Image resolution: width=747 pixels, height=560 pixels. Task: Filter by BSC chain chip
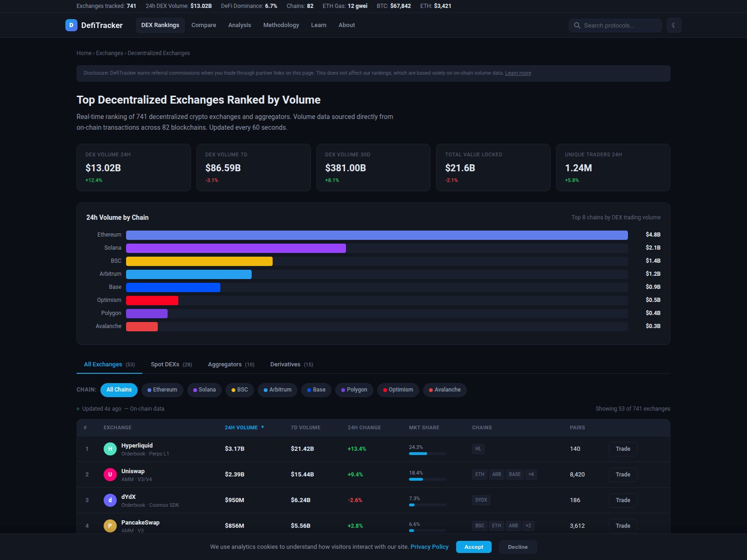click(x=240, y=390)
